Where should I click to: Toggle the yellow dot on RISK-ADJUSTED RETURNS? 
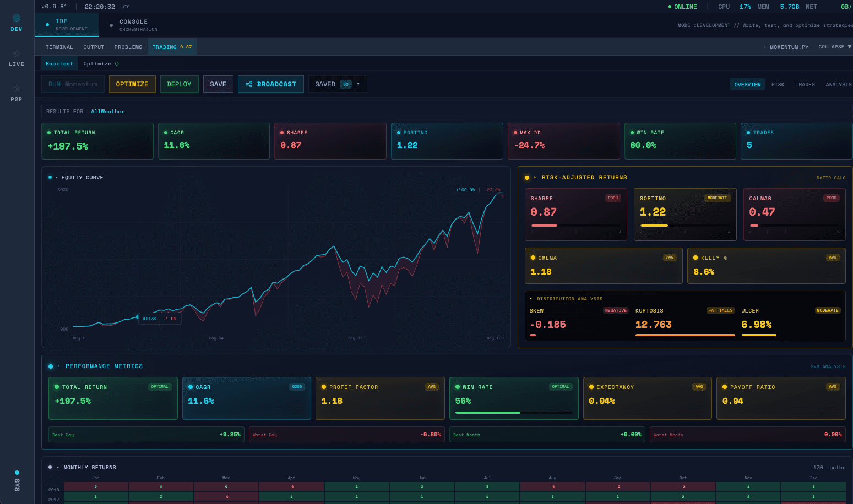(527, 177)
